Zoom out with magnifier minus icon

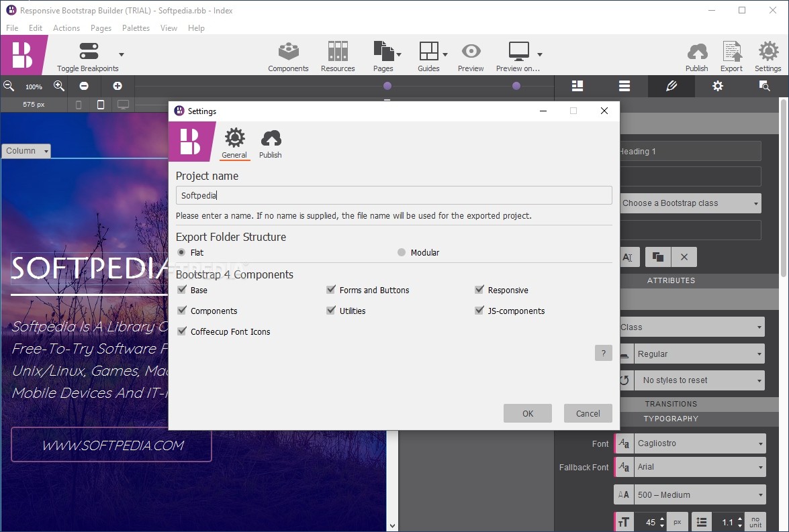9,86
